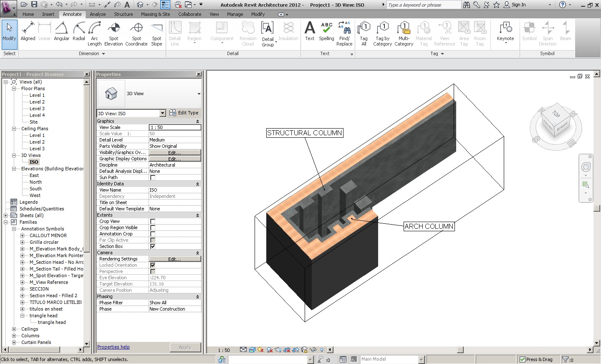This screenshot has width=601, height=364.
Task: Enable the Crop View checkbox
Action: click(153, 221)
